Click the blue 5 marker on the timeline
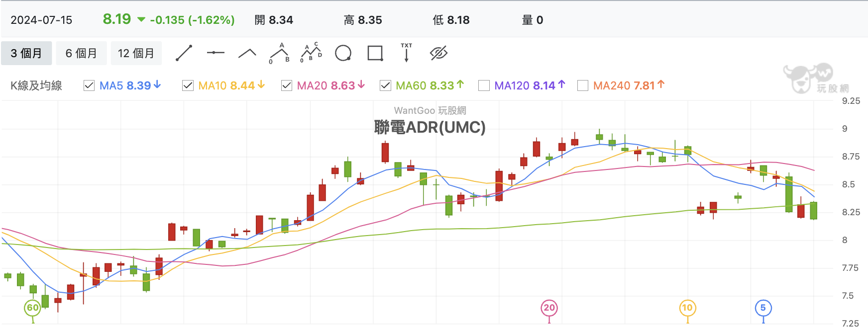The width and height of the screenshot is (868, 332). (763, 308)
